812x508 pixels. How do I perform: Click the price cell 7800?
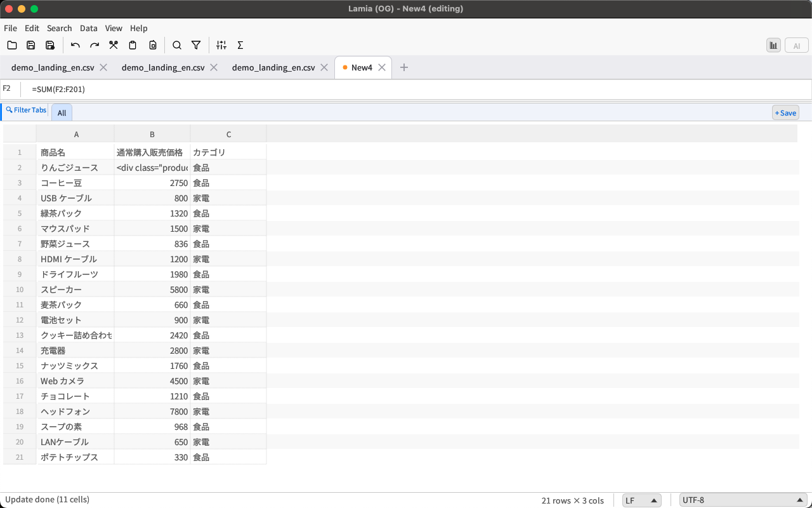point(152,411)
